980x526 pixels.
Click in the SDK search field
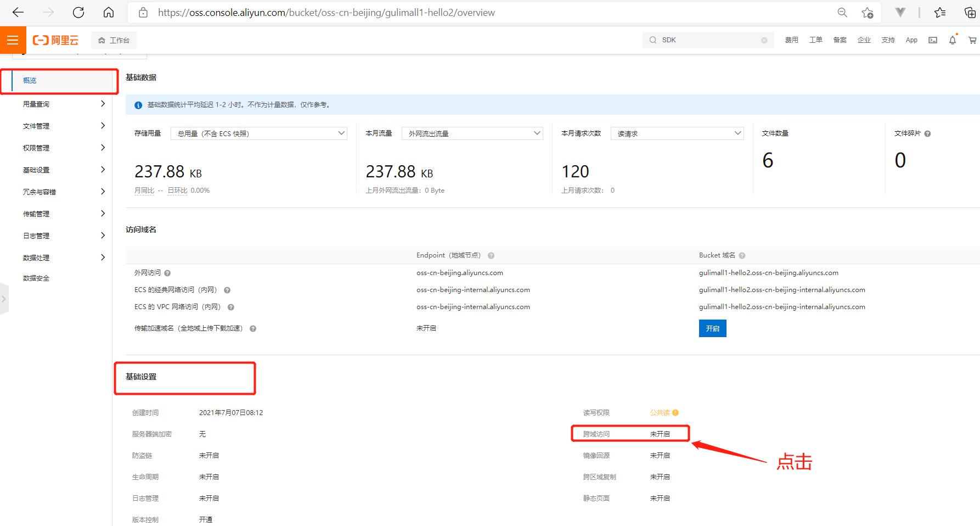pyautogui.click(x=708, y=40)
